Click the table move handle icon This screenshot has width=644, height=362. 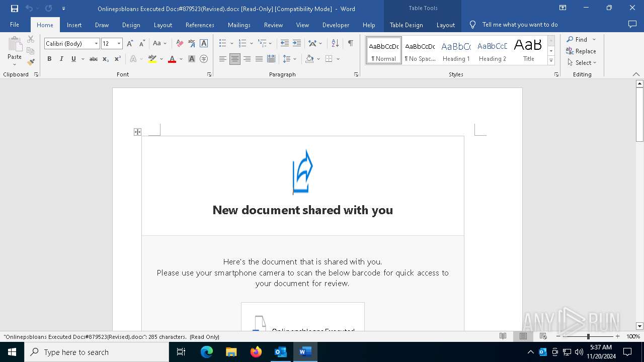(x=137, y=132)
